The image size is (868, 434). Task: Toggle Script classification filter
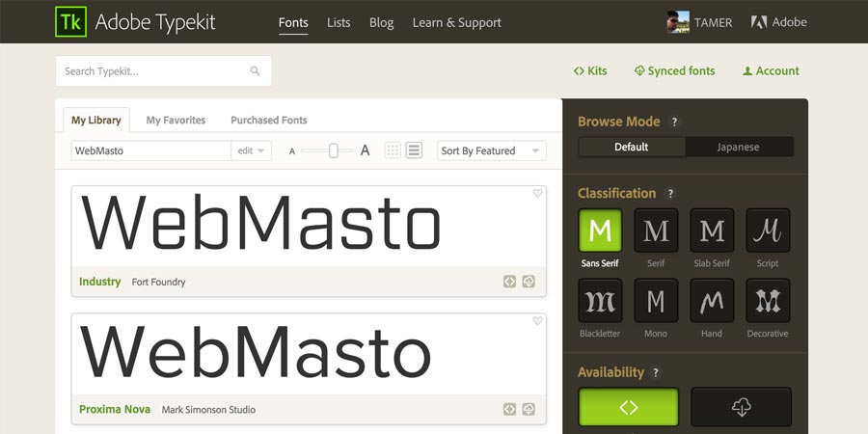click(768, 231)
